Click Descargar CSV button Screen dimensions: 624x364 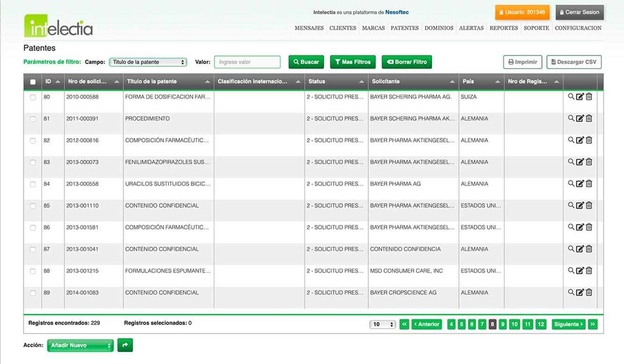(x=574, y=62)
